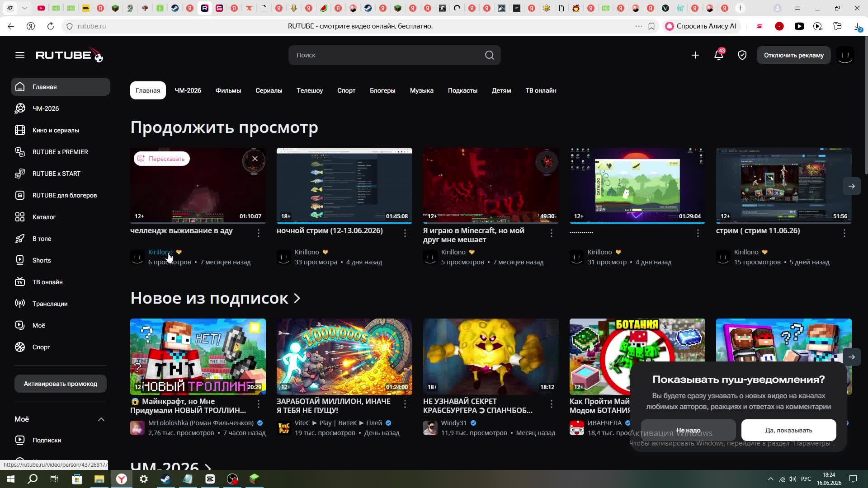This screenshot has width=868, height=488.
Task: Open options for 'челлендж выживание в аду'
Action: tap(259, 233)
